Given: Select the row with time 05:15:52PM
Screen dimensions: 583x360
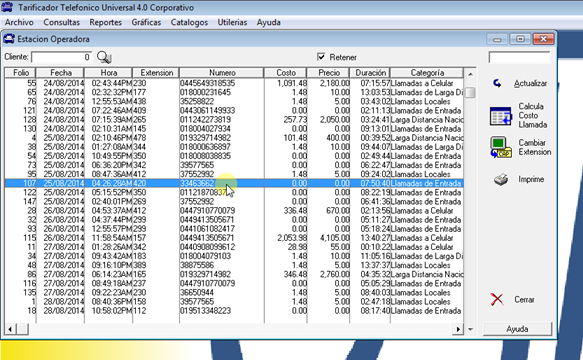Looking at the screenshot, I should point(234,192).
